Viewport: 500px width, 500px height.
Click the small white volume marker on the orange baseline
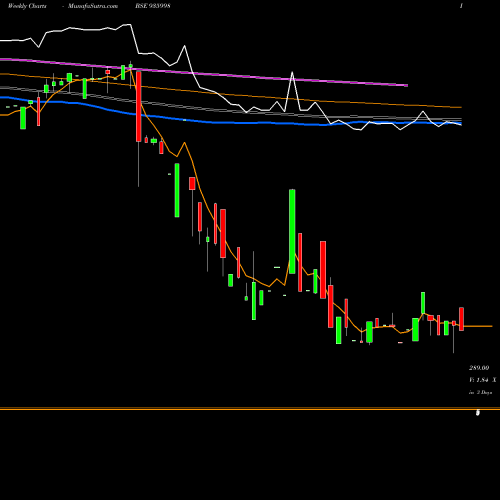tap(478, 413)
